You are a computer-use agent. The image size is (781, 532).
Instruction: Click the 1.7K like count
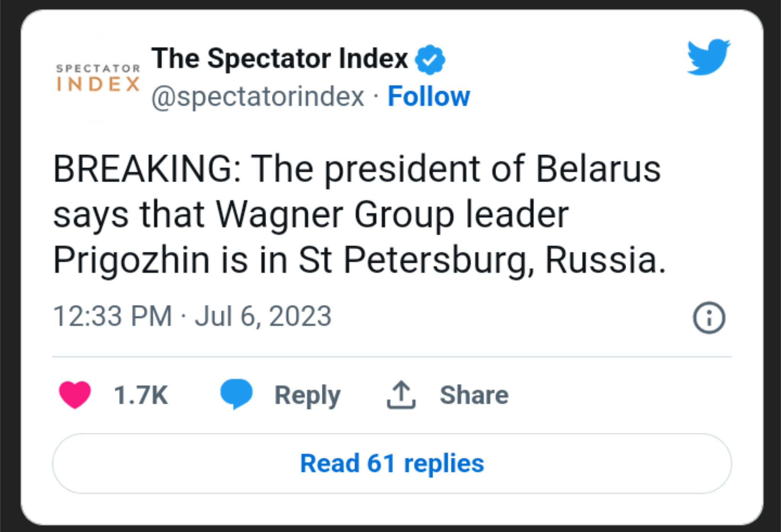coord(141,395)
